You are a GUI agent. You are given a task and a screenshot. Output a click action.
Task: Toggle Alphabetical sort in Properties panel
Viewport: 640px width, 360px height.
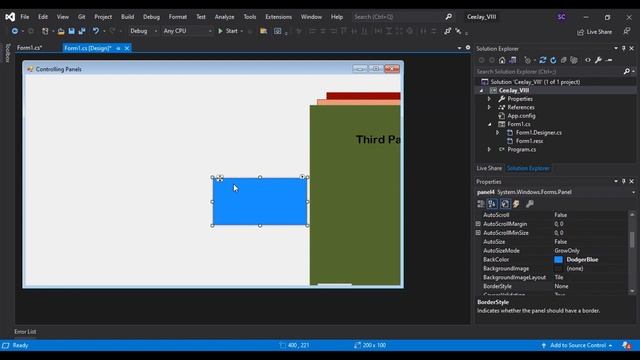point(492,204)
